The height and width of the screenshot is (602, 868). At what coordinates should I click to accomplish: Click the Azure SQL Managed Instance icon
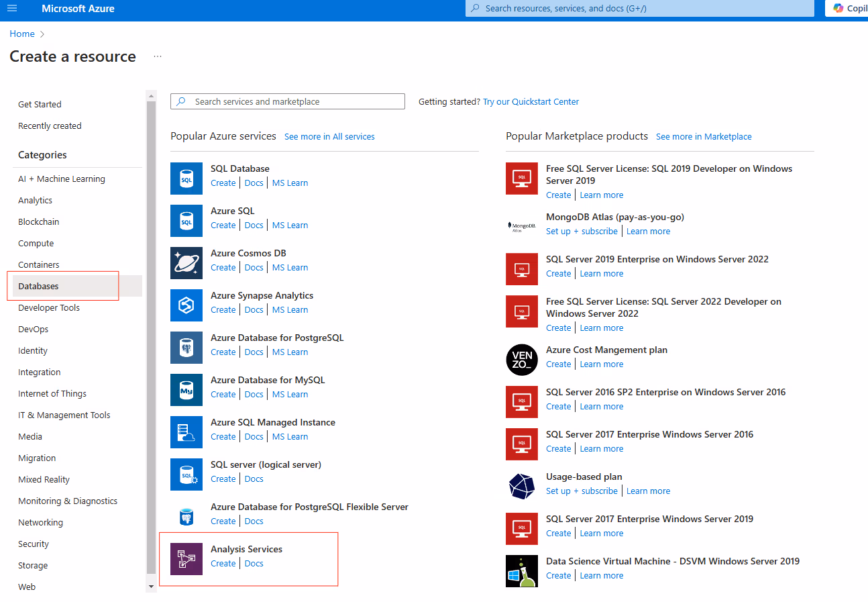(186, 432)
